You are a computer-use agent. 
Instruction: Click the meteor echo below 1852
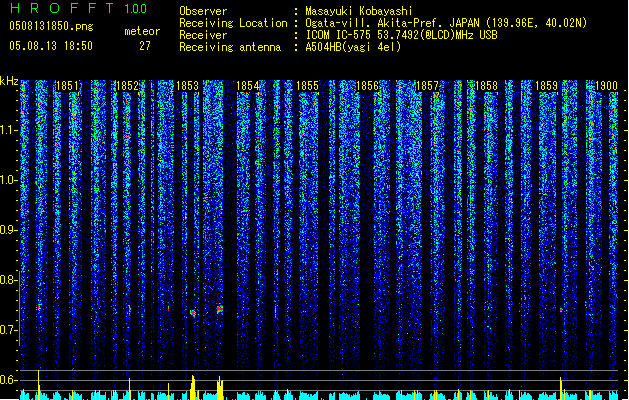129,309
